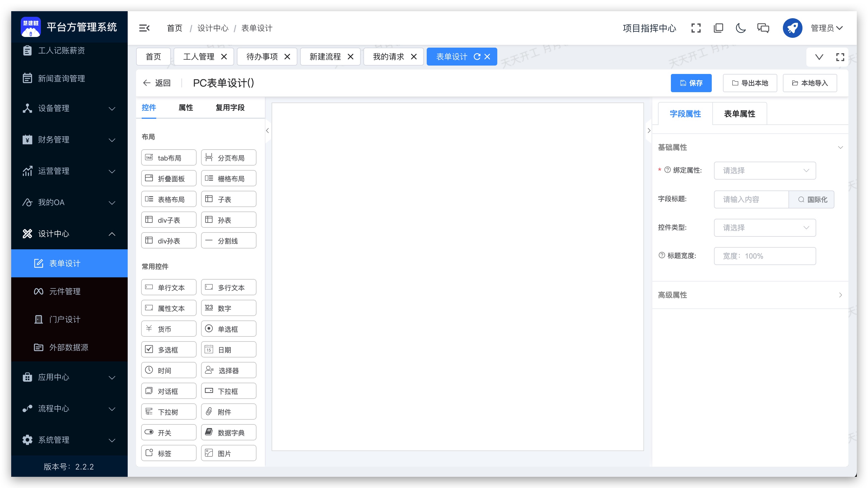Viewport: 868px width, 488px height.
Task: Add a 数字 number control
Action: (228, 308)
